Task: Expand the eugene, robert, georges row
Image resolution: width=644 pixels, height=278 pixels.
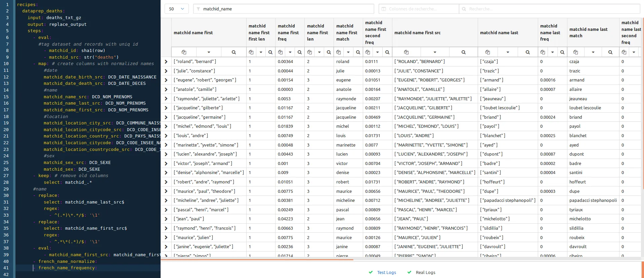Action: point(166,80)
